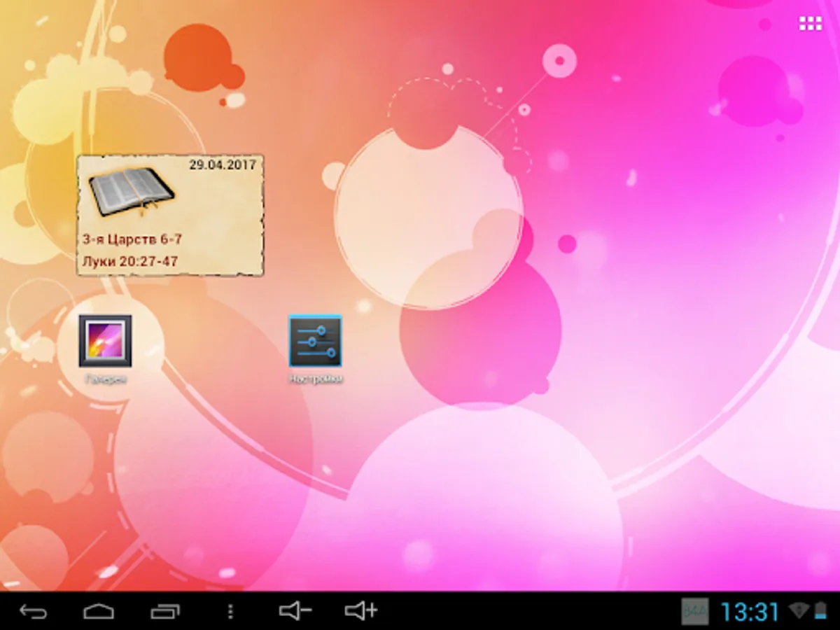Open the all apps grid

[810, 24]
